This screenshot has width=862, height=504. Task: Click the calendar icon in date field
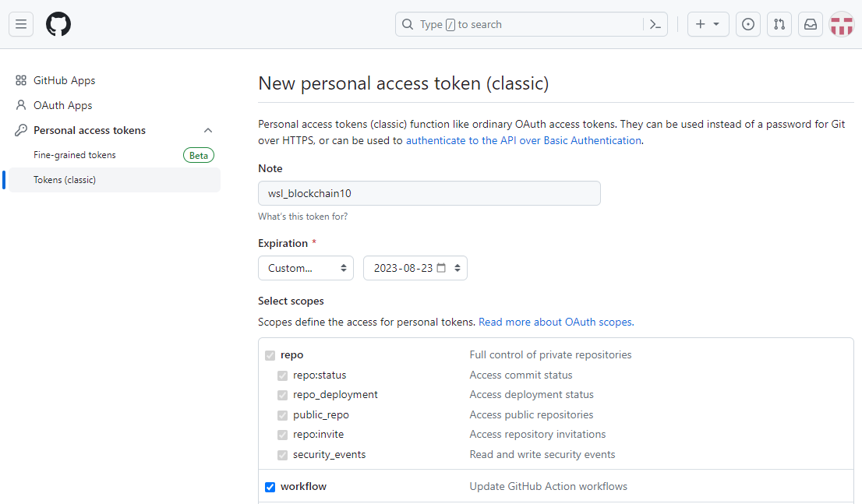[442, 268]
